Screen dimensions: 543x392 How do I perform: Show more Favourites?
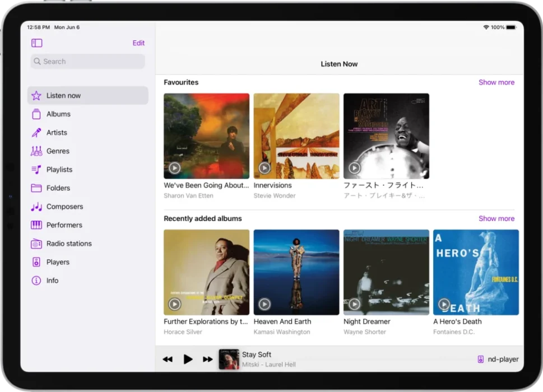pos(496,82)
